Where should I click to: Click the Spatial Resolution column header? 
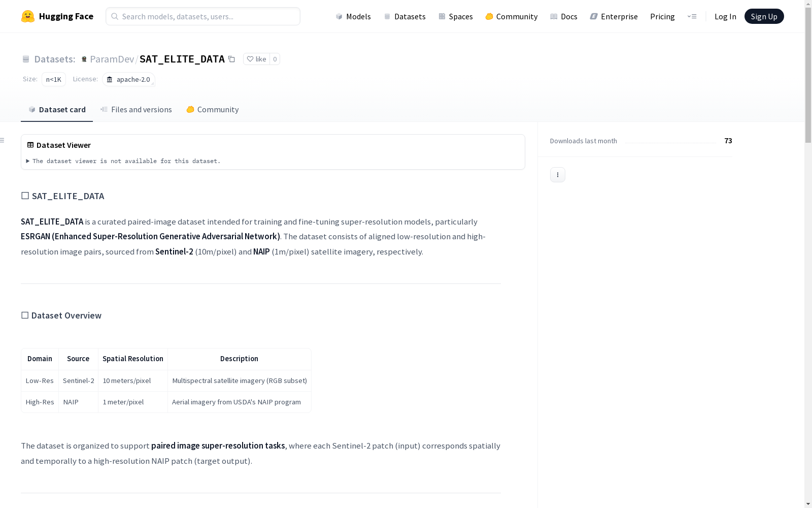(x=133, y=359)
